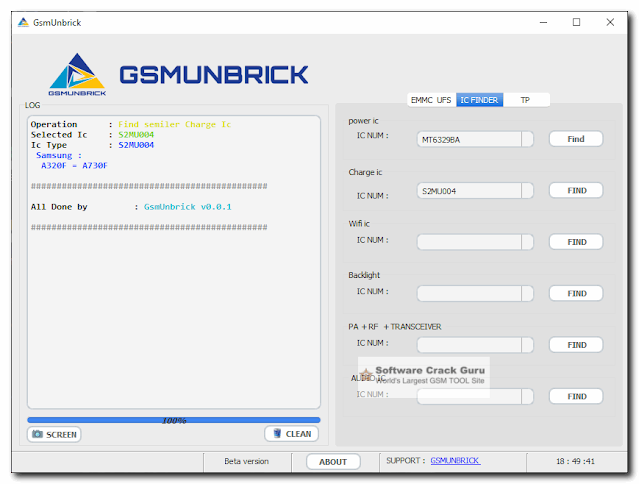Click the Selected Ic value S2MU004 in log
This screenshot has width=639, height=484.
coord(136,134)
